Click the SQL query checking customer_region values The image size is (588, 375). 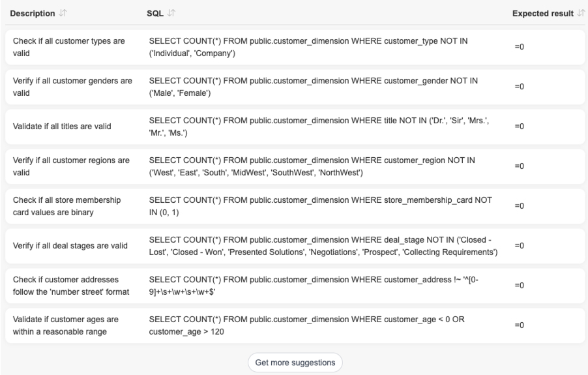(x=312, y=166)
